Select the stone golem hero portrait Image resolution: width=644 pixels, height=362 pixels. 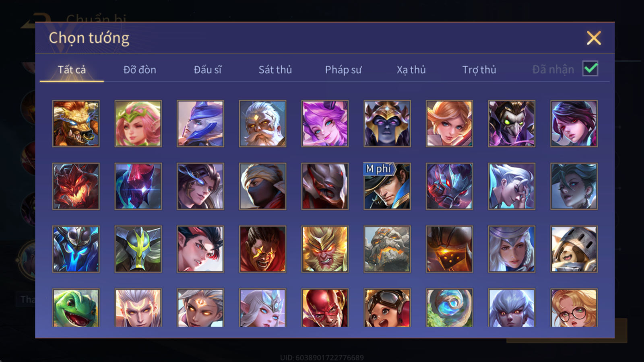387,249
